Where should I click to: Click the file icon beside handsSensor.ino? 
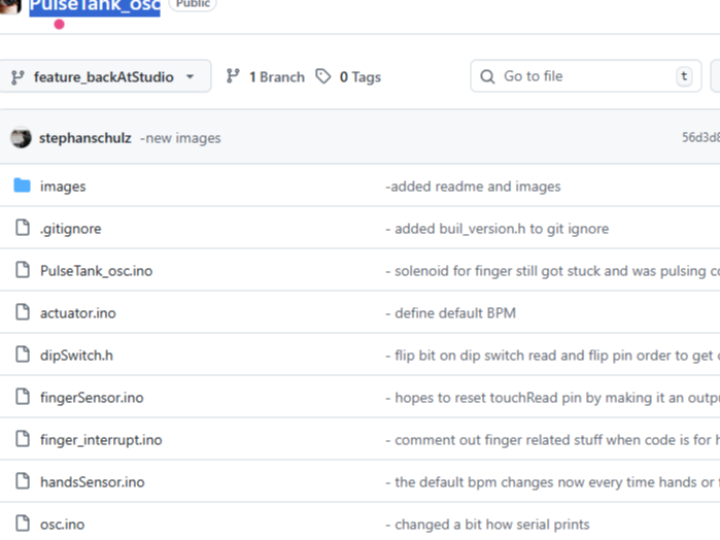click(x=22, y=482)
